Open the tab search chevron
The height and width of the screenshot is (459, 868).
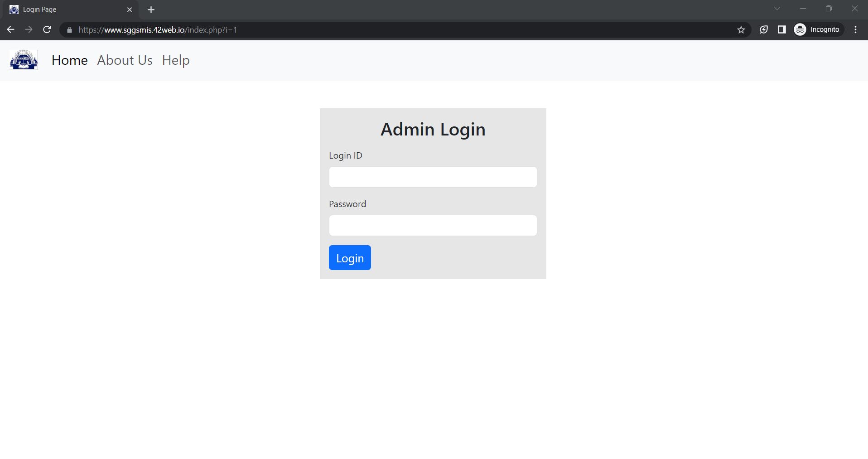(777, 9)
